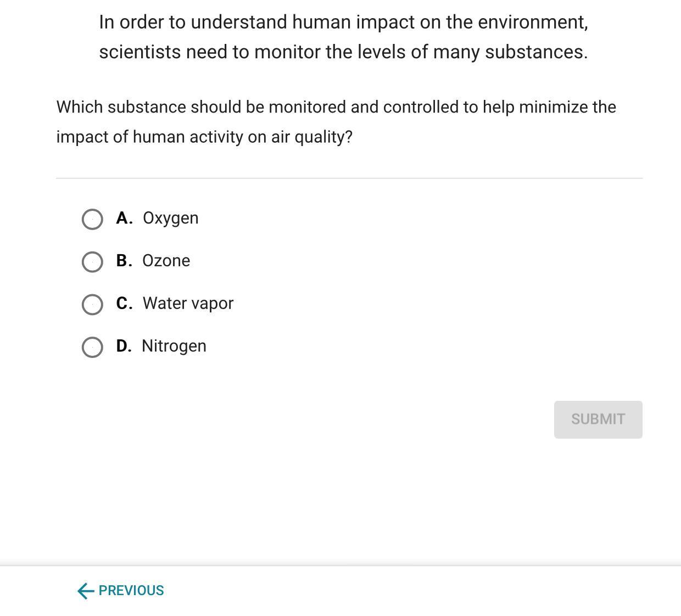Image resolution: width=681 pixels, height=616 pixels.
Task: Click the intro passage about human impact
Action: [343, 37]
